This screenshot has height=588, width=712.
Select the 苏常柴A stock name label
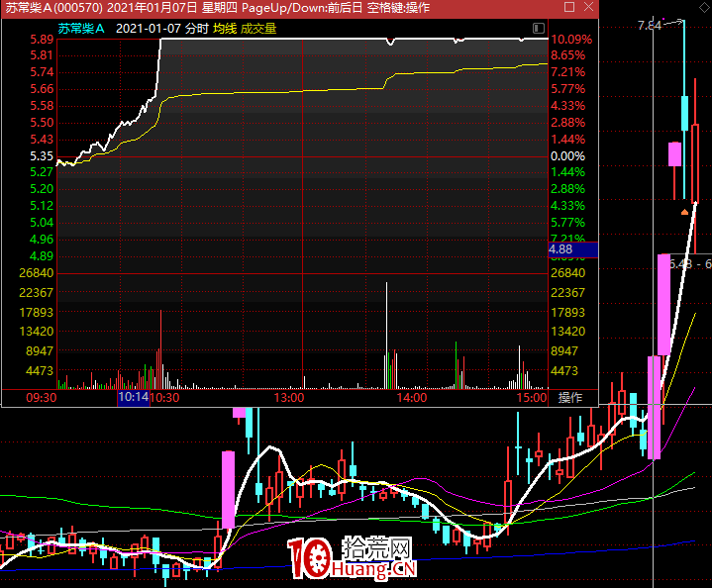pyautogui.click(x=81, y=29)
